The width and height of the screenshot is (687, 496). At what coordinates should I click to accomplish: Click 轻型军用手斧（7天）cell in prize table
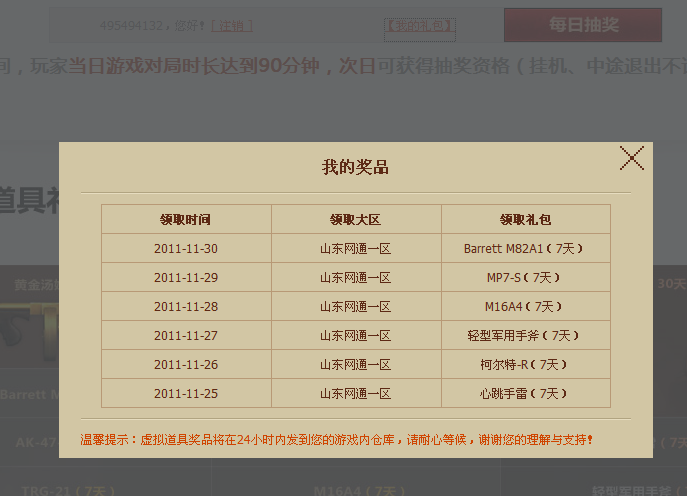pyautogui.click(x=524, y=335)
